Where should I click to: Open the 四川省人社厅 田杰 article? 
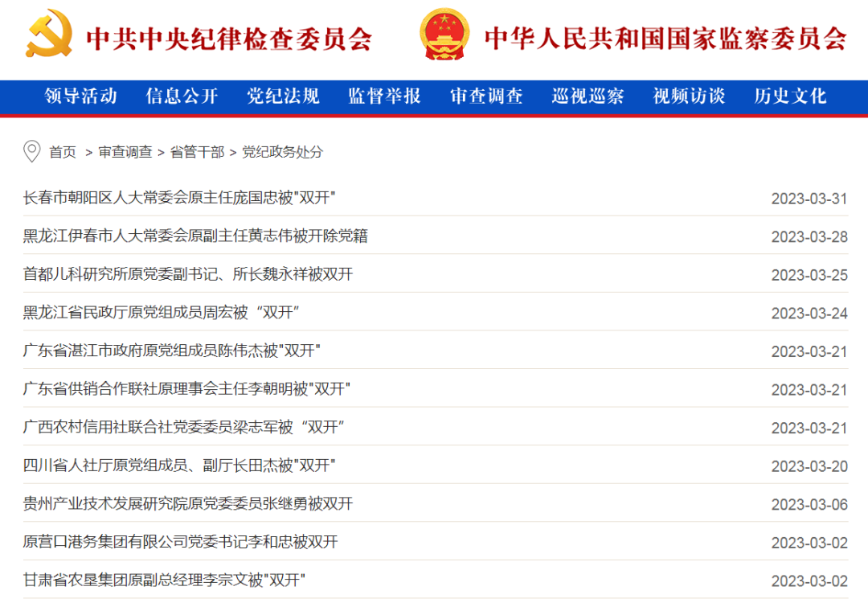point(179,466)
